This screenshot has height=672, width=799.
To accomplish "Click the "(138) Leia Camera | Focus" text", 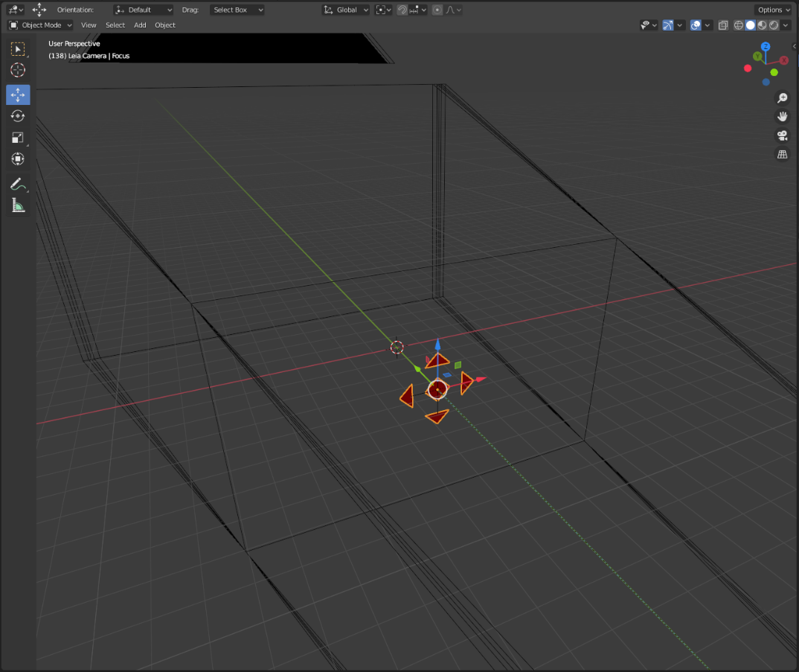I will (x=89, y=56).
